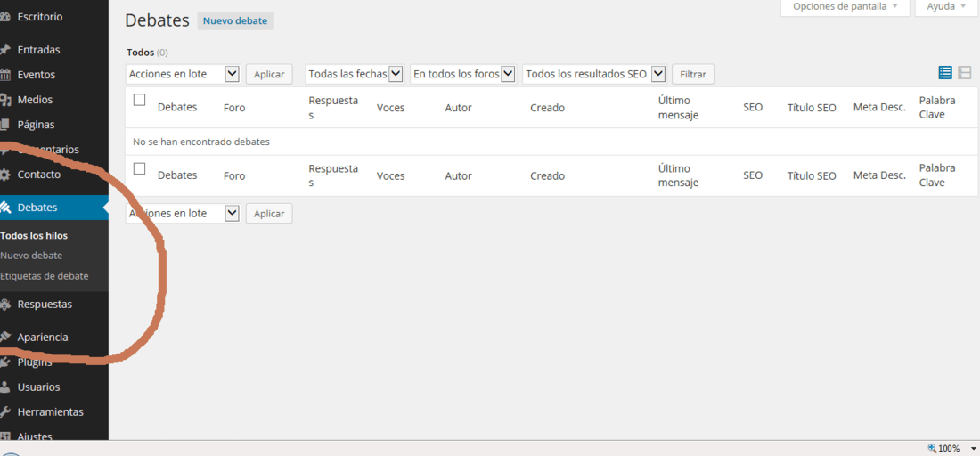Viewport: 980px width, 456px height.
Task: Sort by Último mensaje column in header
Action: click(678, 108)
